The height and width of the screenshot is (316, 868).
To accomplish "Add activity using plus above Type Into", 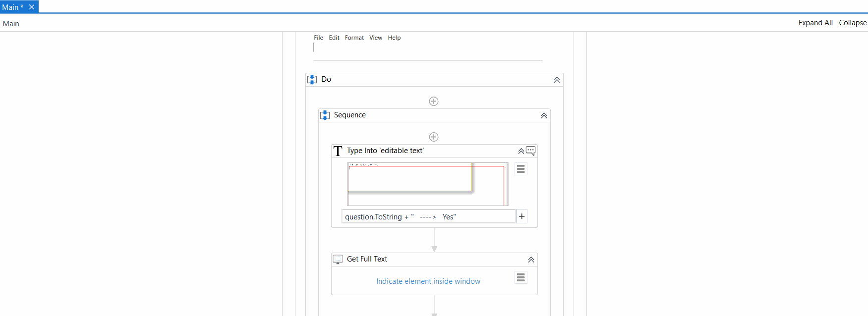I will (x=434, y=137).
